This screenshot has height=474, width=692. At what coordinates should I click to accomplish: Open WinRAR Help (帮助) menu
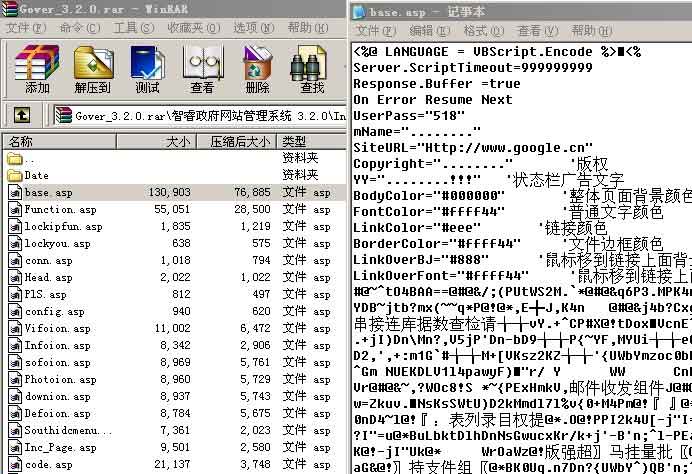tap(308, 28)
